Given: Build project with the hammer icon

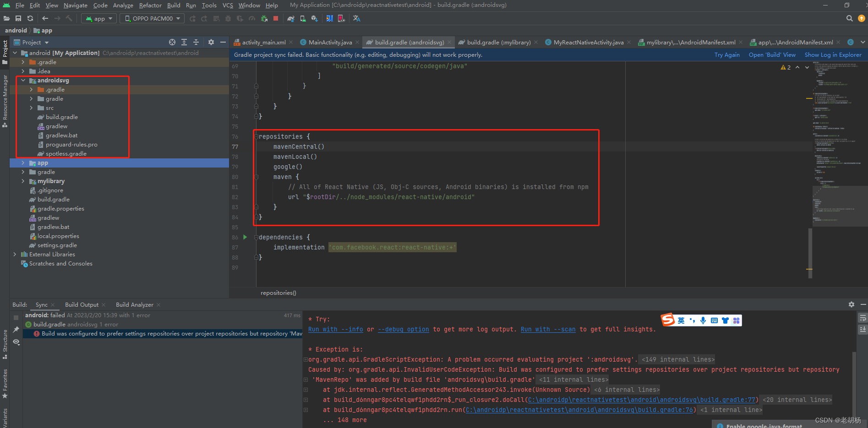Looking at the screenshot, I should click(x=69, y=18).
